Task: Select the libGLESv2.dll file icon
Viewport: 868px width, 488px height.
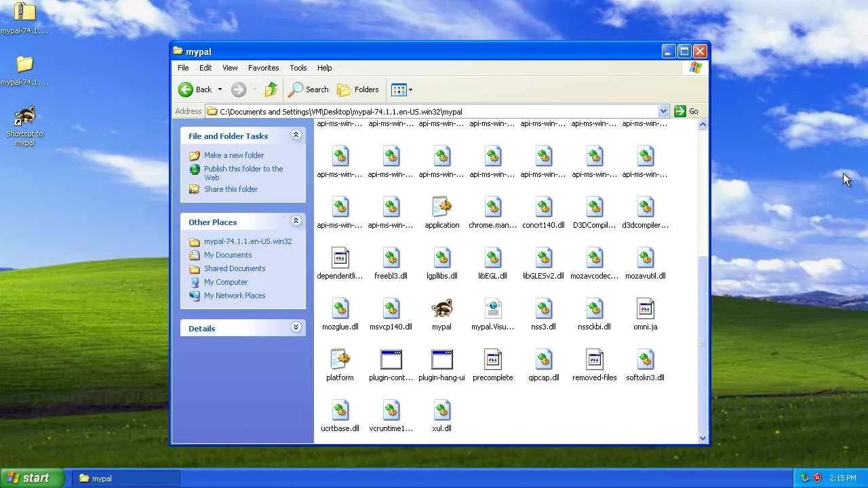Action: tap(543, 258)
